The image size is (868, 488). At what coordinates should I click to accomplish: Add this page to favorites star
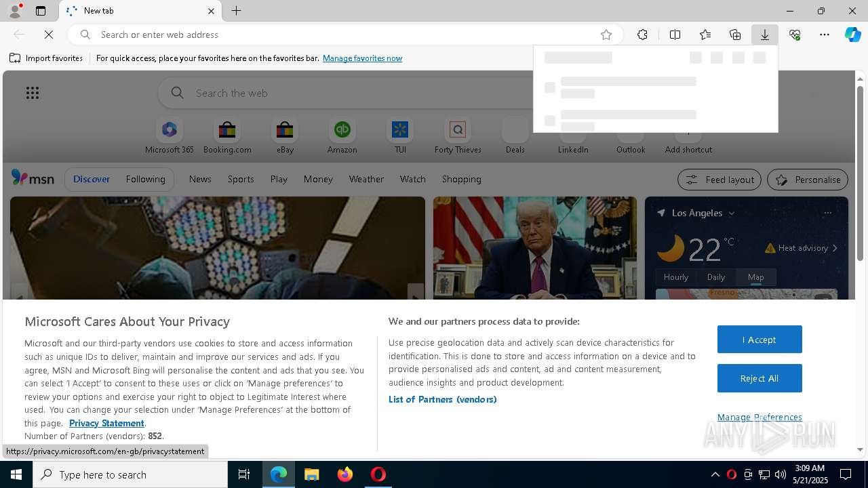pos(606,35)
